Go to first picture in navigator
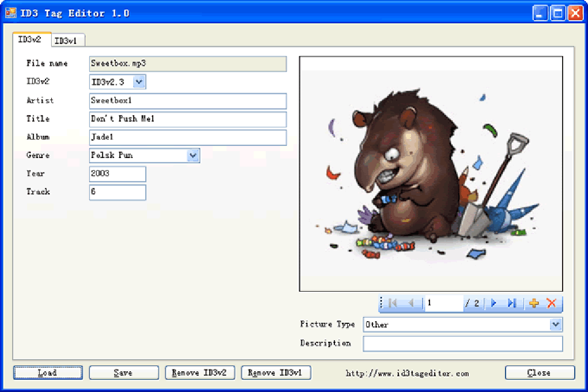Screen dimensions: 588x392 click(393, 303)
